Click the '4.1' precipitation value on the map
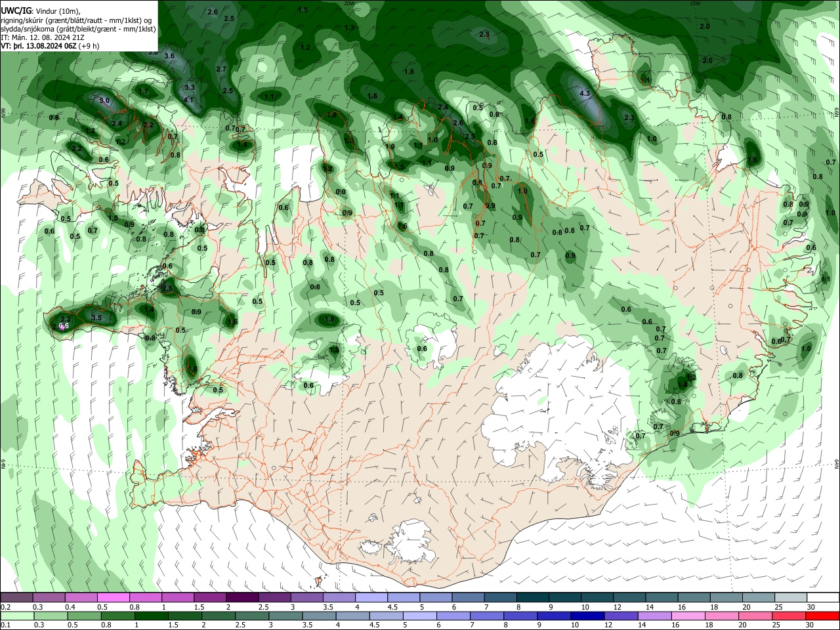The height and width of the screenshot is (630, 840). (188, 100)
